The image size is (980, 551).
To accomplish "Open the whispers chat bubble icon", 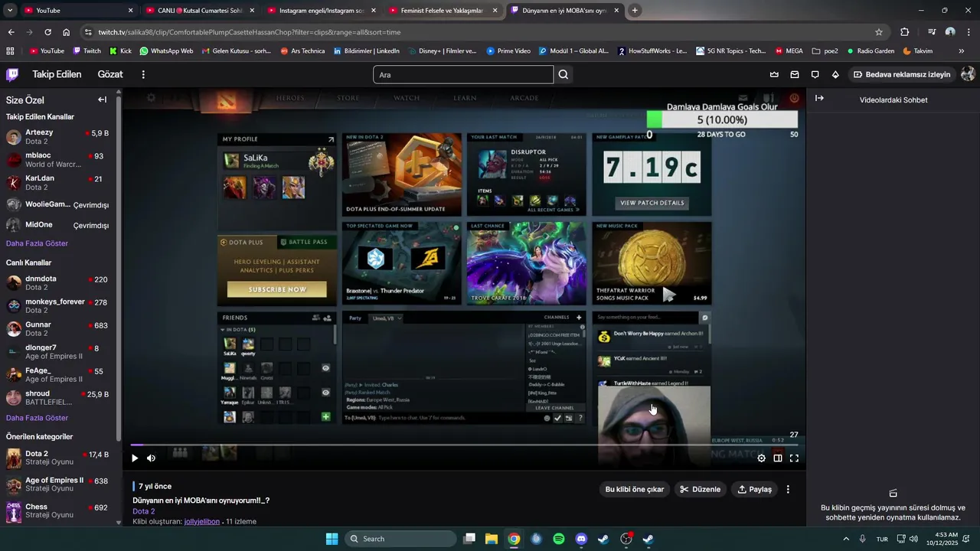I will tap(815, 74).
